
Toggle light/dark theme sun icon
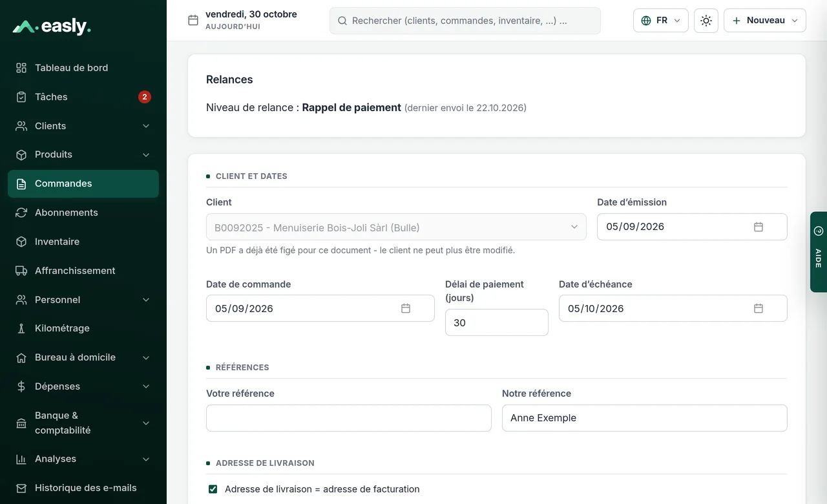pos(706,21)
